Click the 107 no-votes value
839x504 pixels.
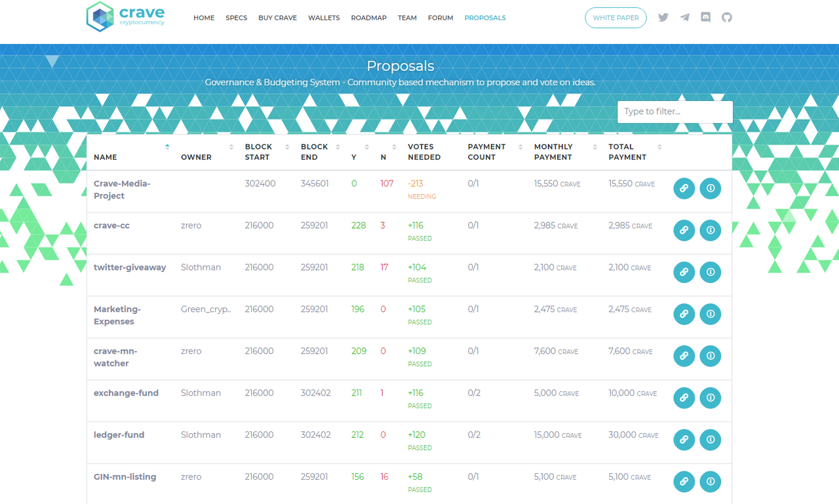[387, 184]
